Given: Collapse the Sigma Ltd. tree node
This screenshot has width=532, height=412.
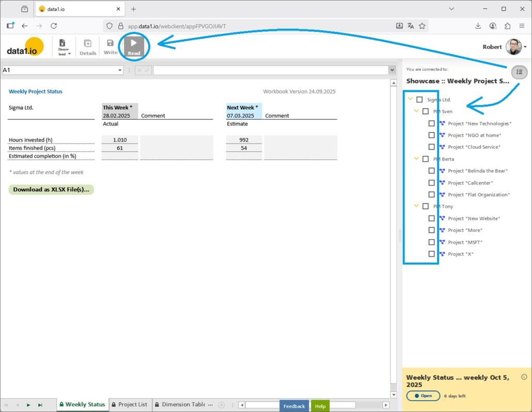Looking at the screenshot, I should [411, 99].
